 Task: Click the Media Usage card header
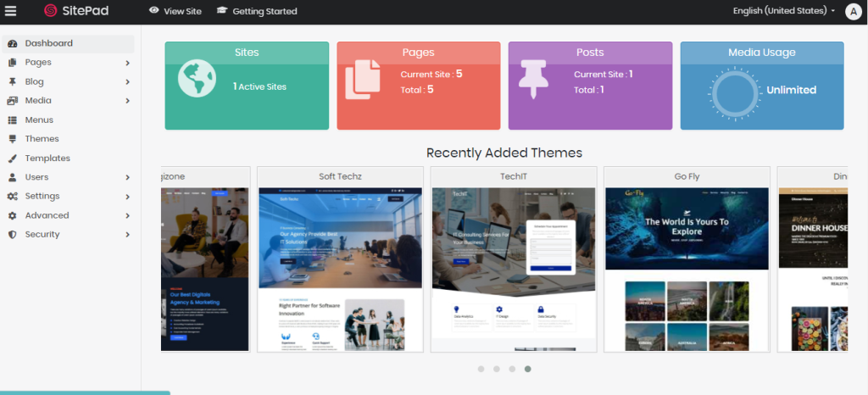[x=762, y=53]
